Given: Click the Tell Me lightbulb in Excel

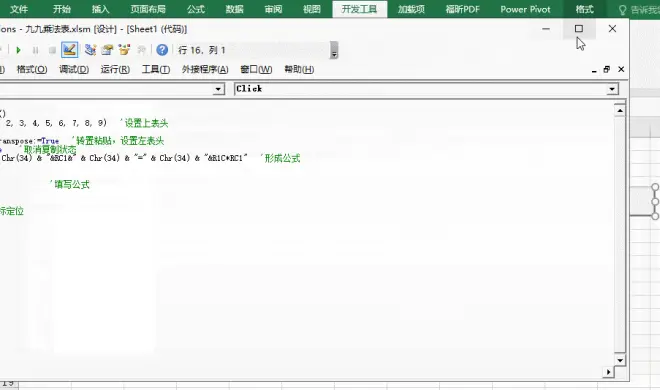Looking at the screenshot, I should coord(622,9).
